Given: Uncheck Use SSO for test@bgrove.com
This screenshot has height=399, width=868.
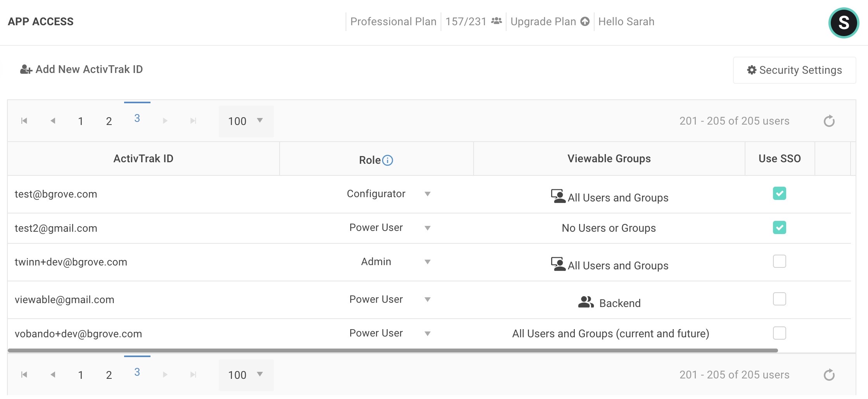Looking at the screenshot, I should pos(779,193).
